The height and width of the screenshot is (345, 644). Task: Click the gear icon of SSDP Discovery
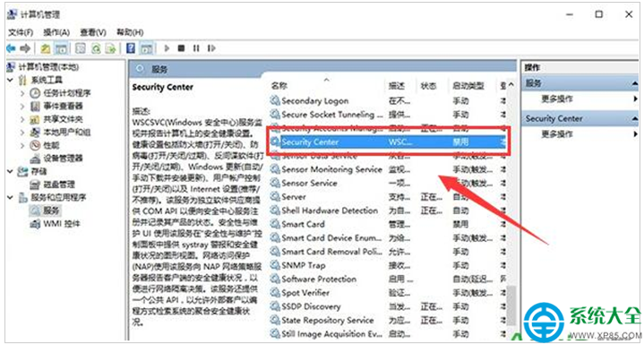coord(275,306)
